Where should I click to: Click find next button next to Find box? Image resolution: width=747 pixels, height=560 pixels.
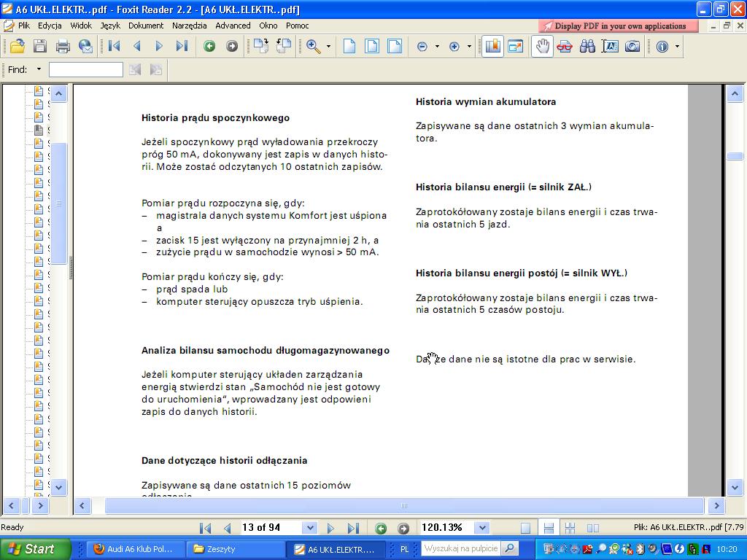click(156, 69)
